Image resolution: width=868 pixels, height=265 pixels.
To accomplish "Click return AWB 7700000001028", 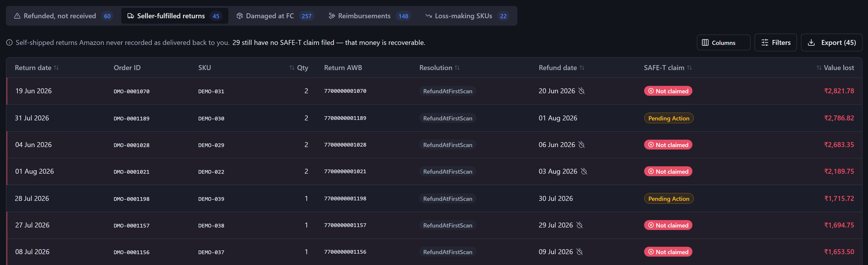I will point(345,145).
